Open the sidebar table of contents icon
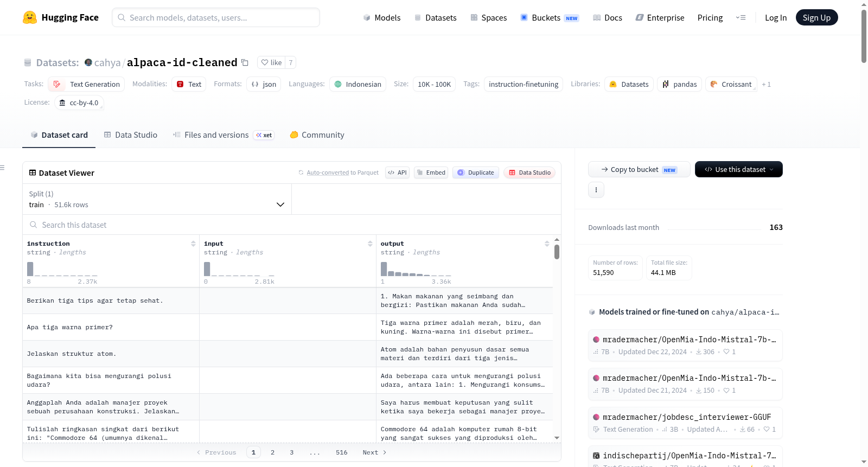 pyautogui.click(x=2, y=168)
